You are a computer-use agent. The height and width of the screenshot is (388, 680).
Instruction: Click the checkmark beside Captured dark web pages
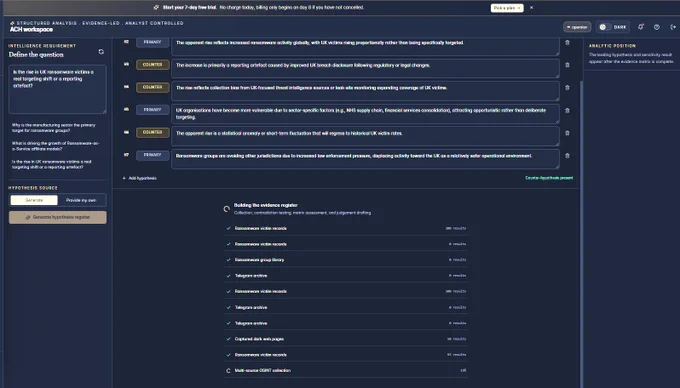click(x=229, y=339)
